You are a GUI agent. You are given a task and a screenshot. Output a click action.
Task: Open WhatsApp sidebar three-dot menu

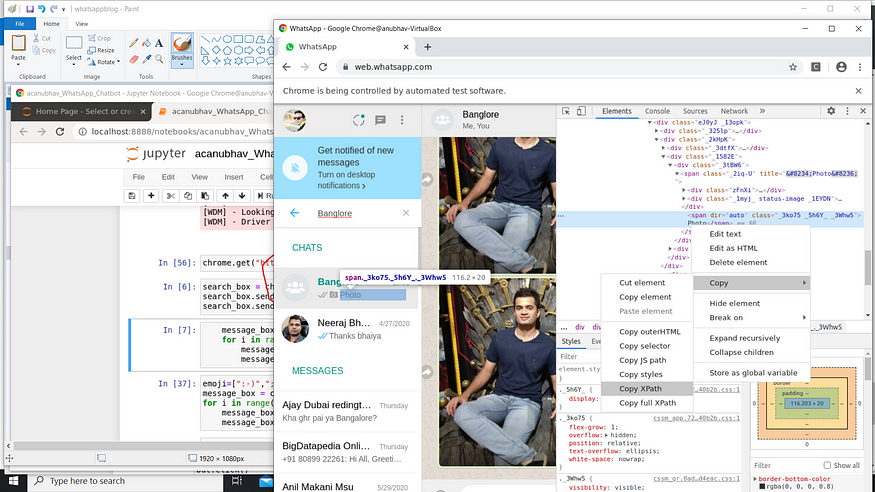click(x=402, y=120)
